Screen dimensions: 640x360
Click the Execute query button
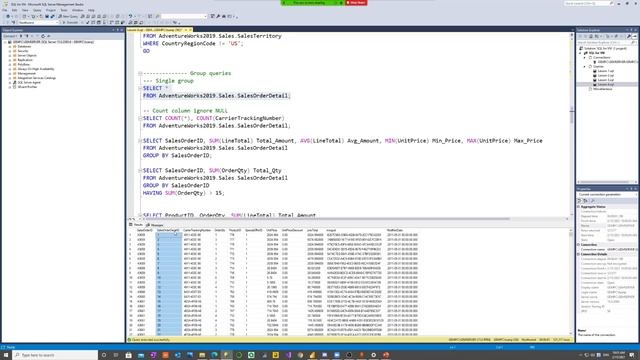tap(70, 22)
